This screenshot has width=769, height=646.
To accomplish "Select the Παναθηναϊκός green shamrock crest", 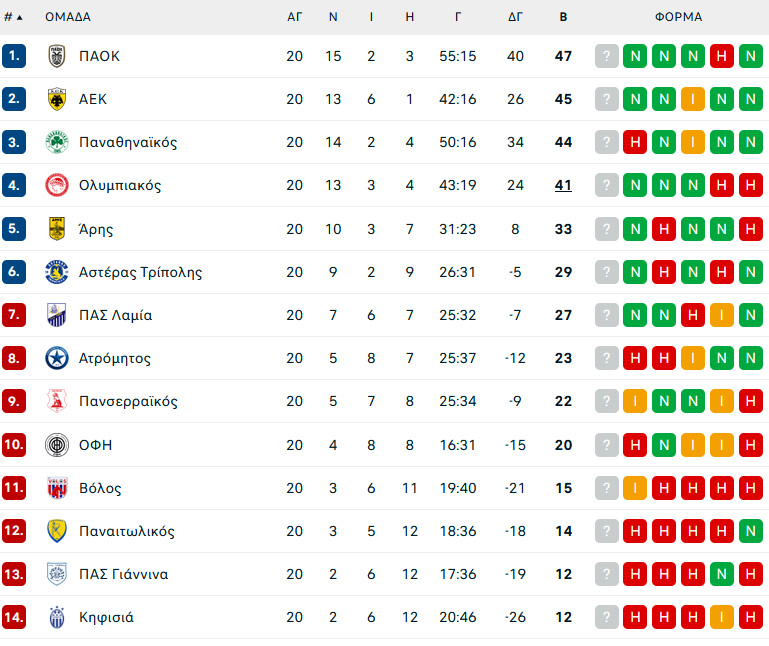I will (x=56, y=142).
